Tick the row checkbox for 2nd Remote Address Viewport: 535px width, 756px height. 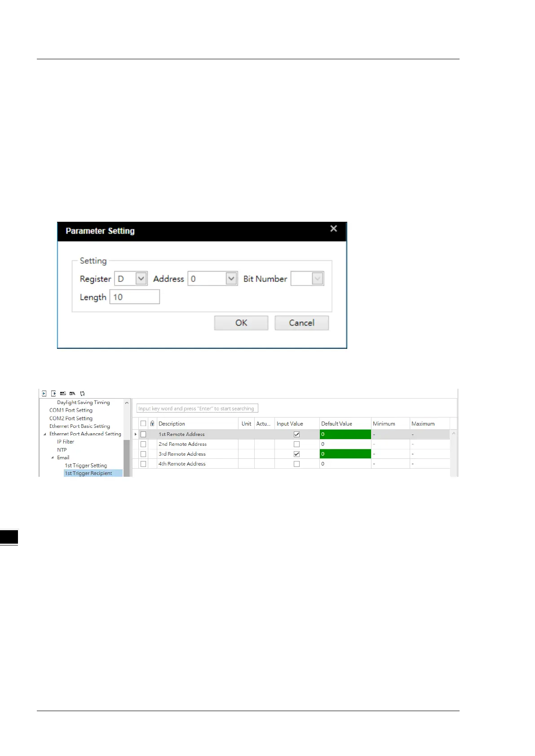(143, 444)
